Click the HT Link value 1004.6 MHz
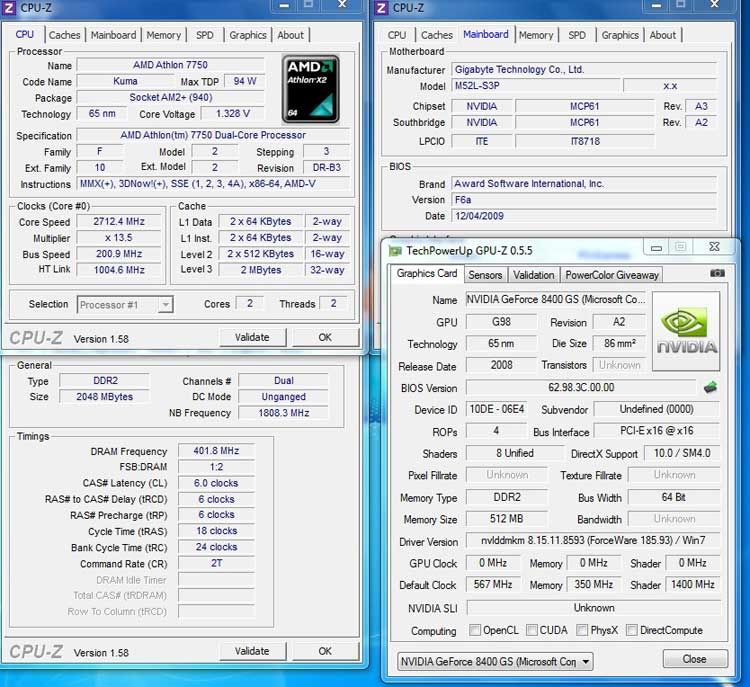This screenshot has height=687, width=750. (119, 270)
